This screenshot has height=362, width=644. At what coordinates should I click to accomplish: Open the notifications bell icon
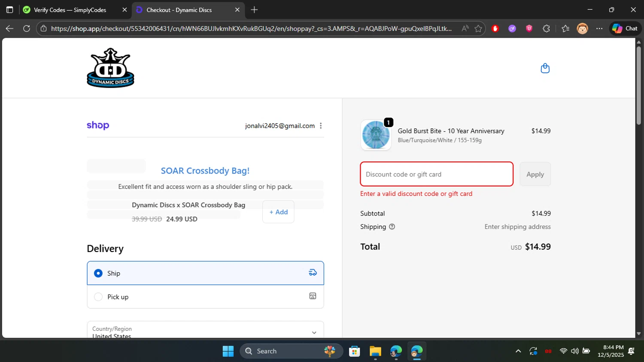click(631, 351)
